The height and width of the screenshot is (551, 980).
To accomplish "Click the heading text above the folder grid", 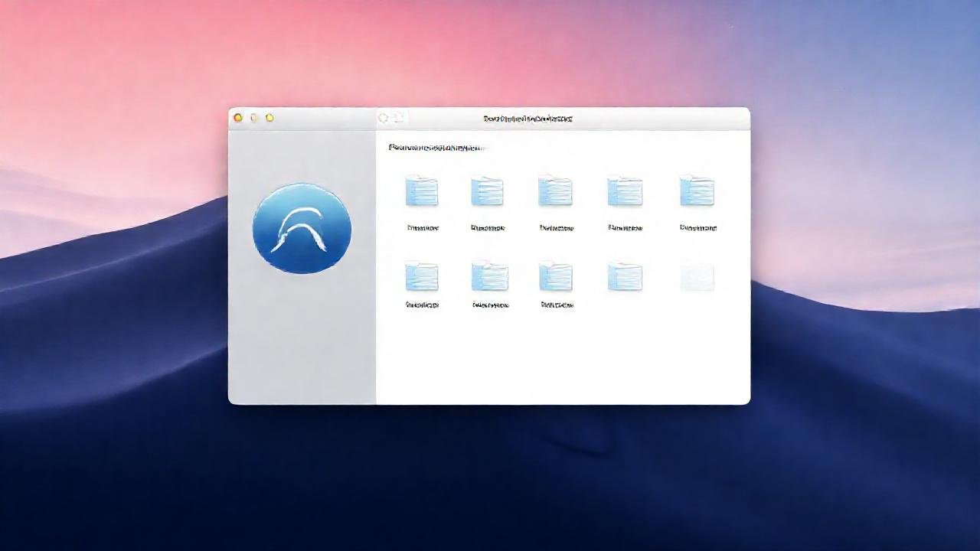I will [436, 147].
